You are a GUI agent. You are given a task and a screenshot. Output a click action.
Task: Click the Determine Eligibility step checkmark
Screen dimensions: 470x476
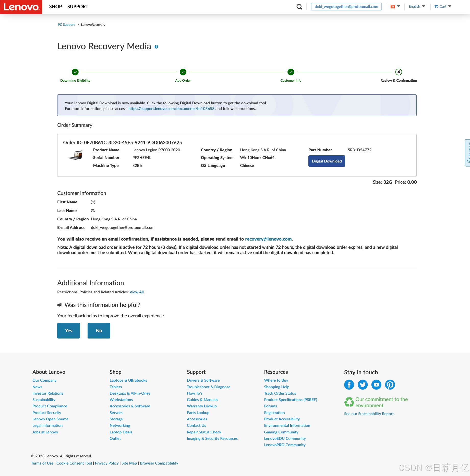75,72
